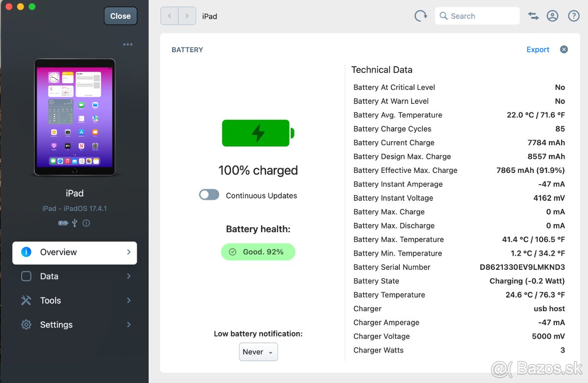Open the transfers arrows icon

coord(533,16)
